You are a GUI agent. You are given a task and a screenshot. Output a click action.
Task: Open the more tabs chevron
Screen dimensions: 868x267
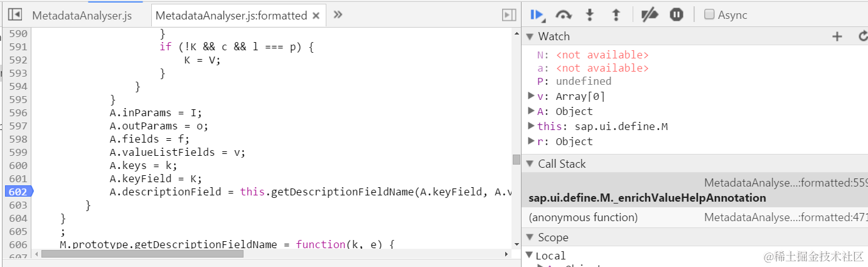(338, 14)
